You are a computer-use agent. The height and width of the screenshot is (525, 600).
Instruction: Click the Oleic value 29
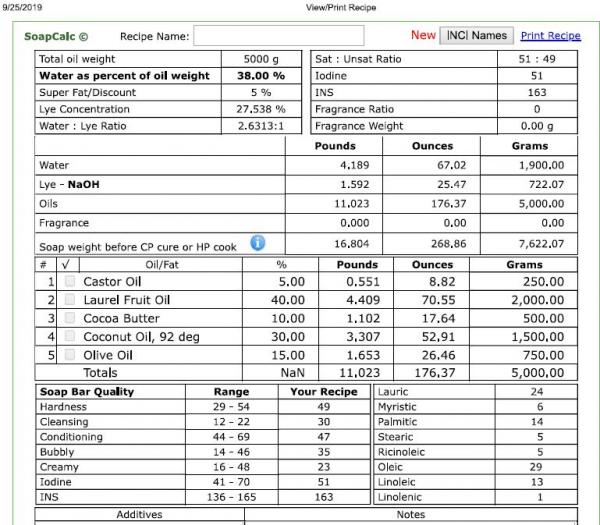(x=536, y=467)
